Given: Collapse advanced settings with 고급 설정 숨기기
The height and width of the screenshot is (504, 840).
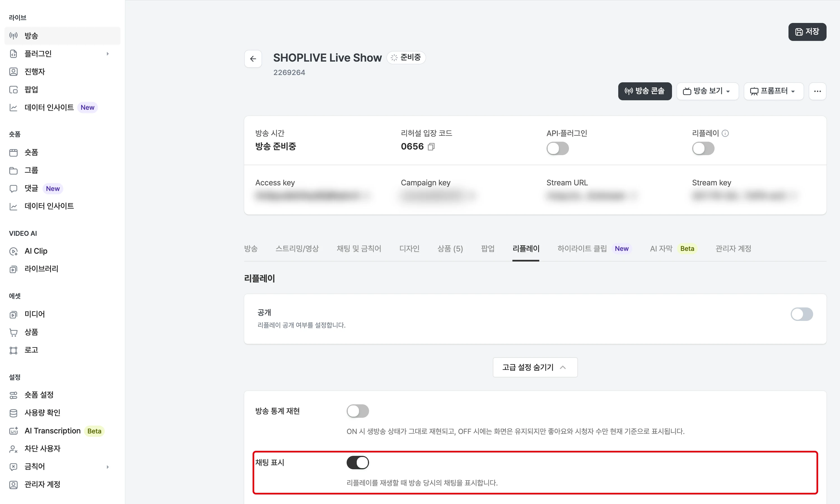Looking at the screenshot, I should [535, 367].
